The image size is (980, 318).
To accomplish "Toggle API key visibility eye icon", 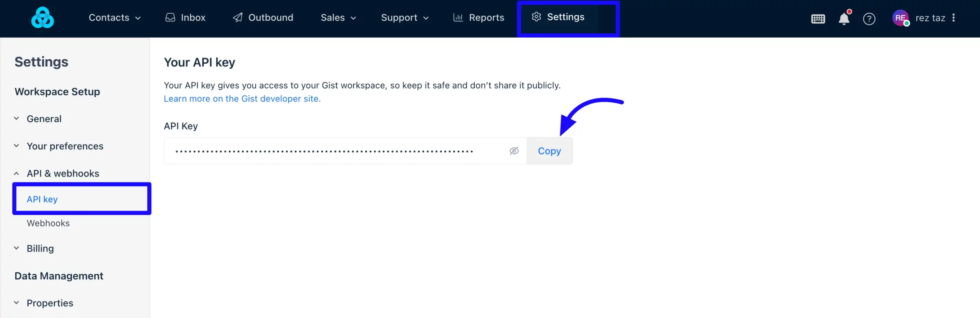I will point(514,151).
